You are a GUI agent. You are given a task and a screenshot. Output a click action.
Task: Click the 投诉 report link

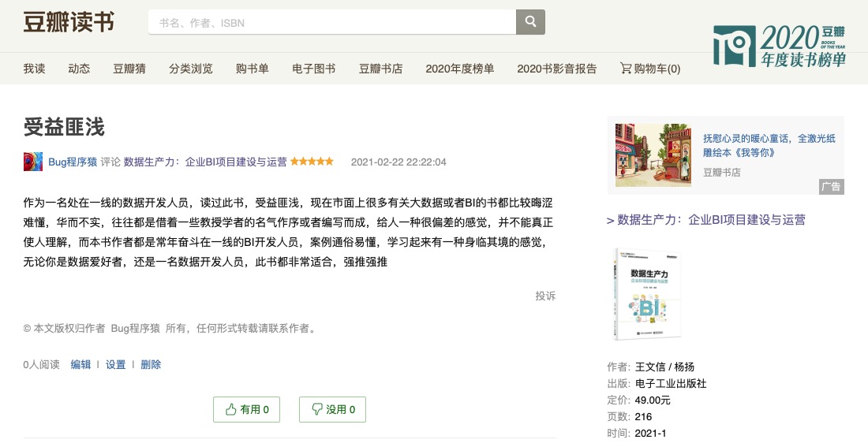click(545, 296)
